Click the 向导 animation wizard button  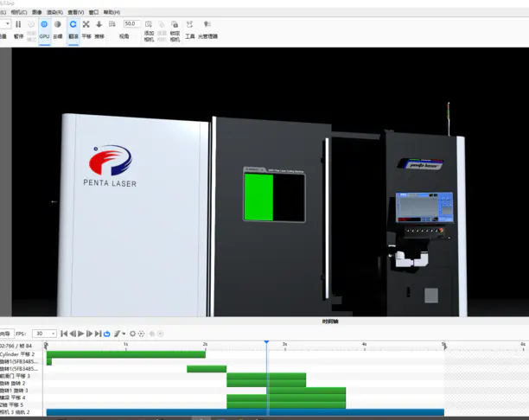tap(5, 334)
